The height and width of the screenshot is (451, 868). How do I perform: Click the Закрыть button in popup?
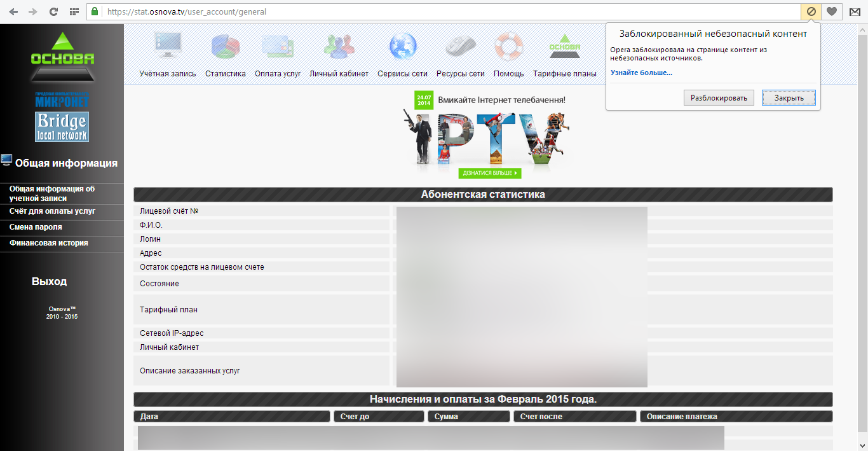point(789,98)
